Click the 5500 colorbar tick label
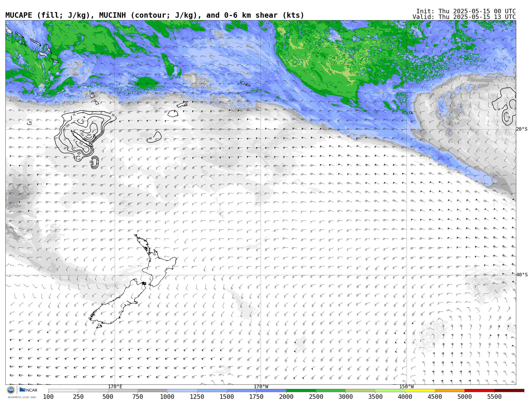 click(x=494, y=397)
